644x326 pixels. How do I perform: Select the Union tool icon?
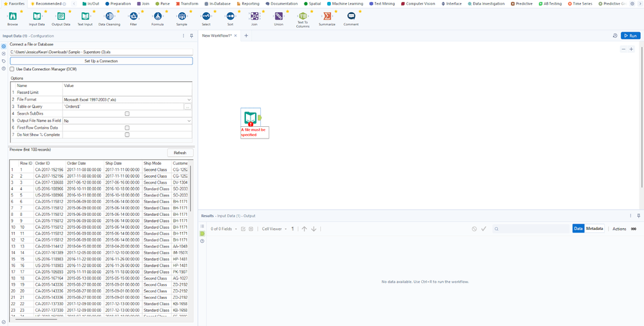(x=278, y=16)
